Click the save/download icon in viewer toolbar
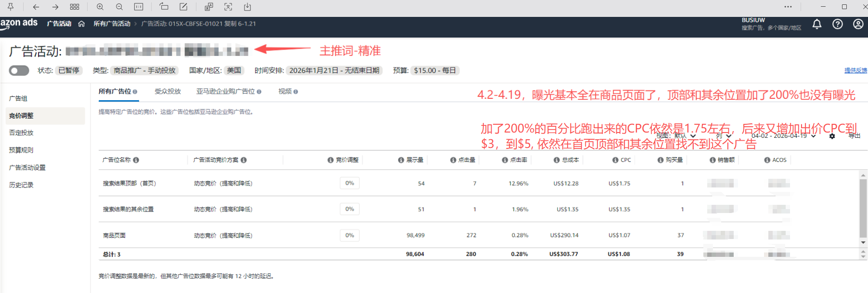Viewport: 868px width, 293px height. click(x=247, y=7)
